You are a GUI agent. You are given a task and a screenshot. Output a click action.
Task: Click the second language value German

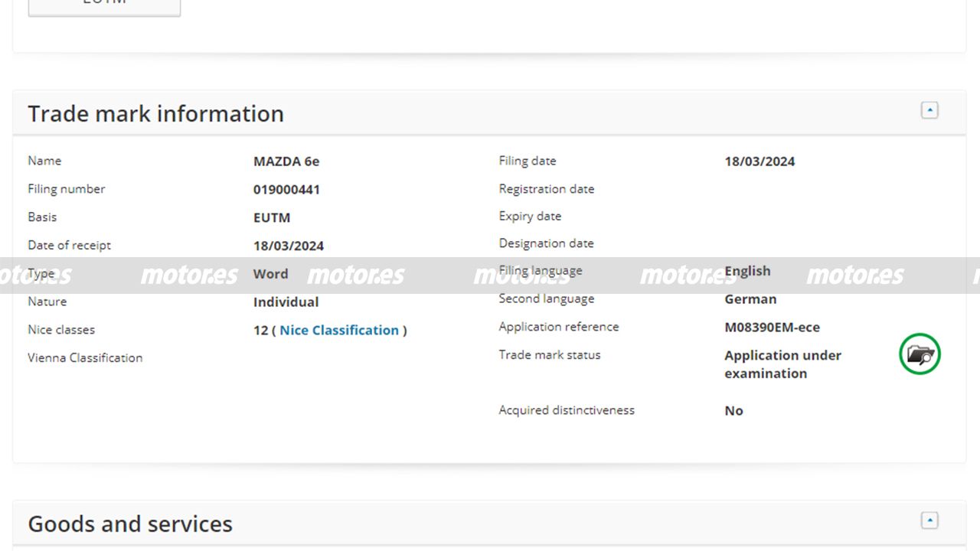coord(750,299)
